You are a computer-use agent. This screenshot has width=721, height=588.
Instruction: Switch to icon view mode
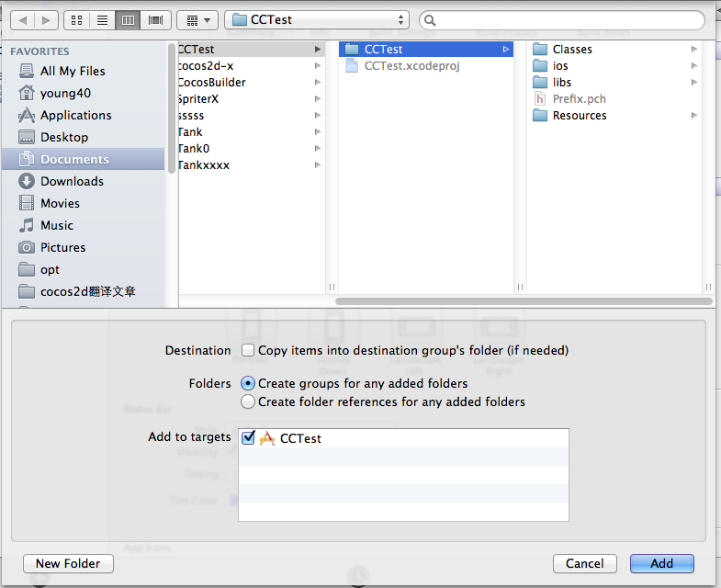click(x=77, y=20)
